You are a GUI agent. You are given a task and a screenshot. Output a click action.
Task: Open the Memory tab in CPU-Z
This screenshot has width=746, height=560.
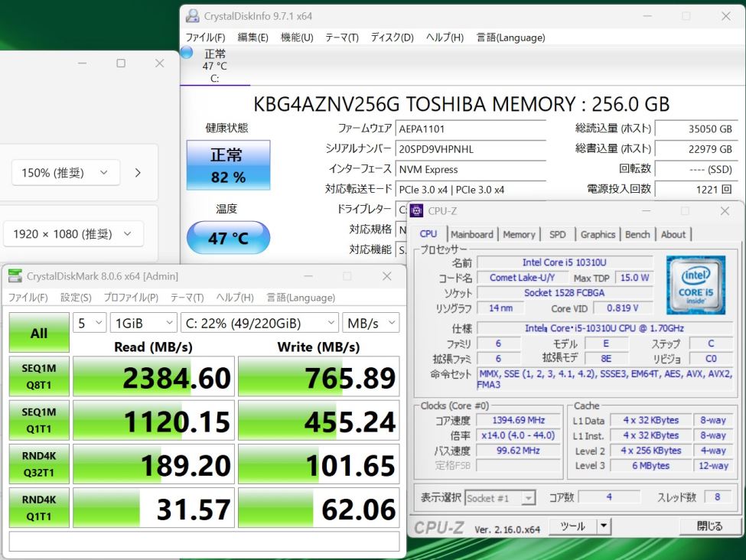pyautogui.click(x=519, y=234)
